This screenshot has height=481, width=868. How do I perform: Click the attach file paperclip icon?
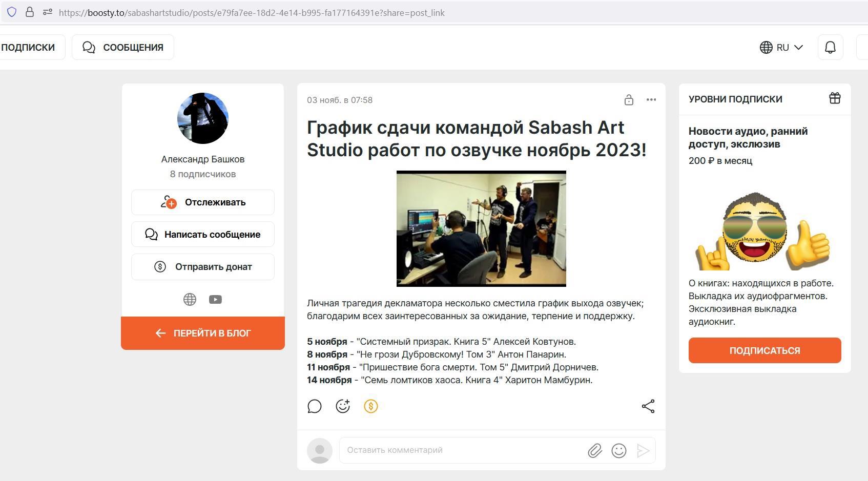pos(594,451)
